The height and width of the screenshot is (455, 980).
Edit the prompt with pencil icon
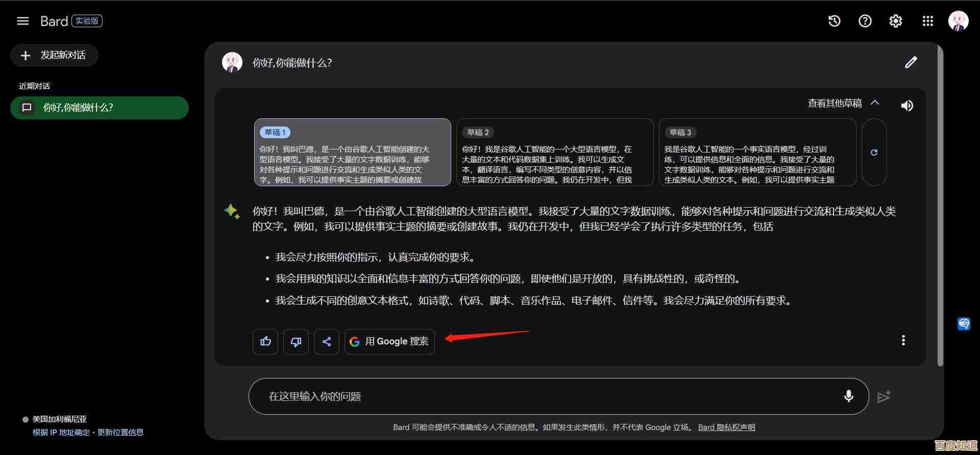(911, 63)
